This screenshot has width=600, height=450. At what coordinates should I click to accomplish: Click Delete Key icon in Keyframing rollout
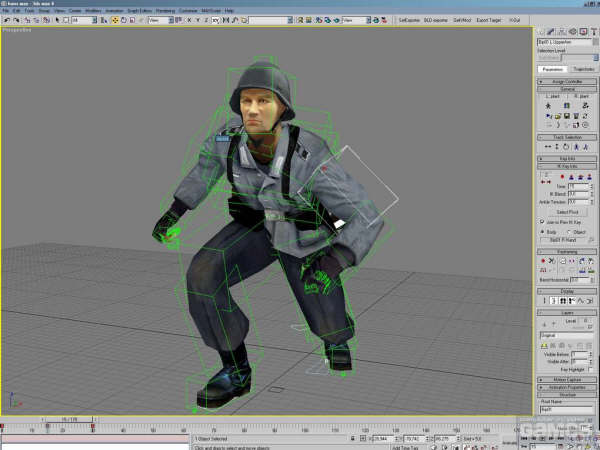coord(551,261)
